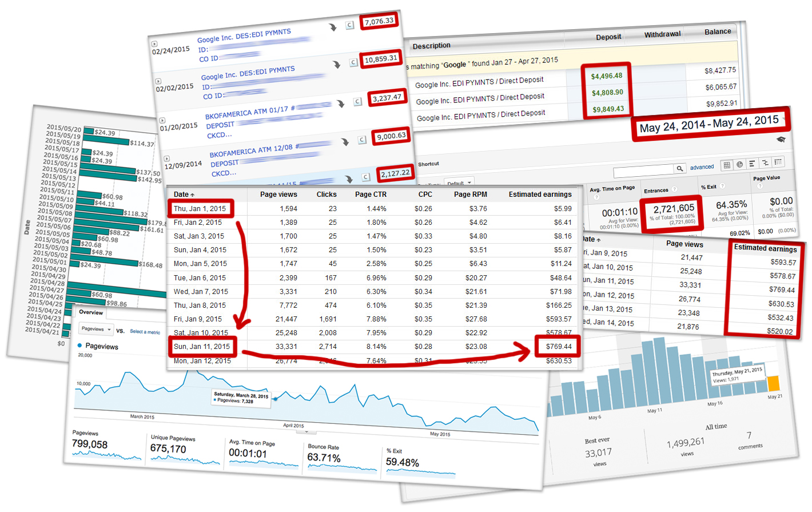This screenshot has width=812, height=512.
Task: Click the 2,721,605 Entrances value
Action: tap(674, 209)
